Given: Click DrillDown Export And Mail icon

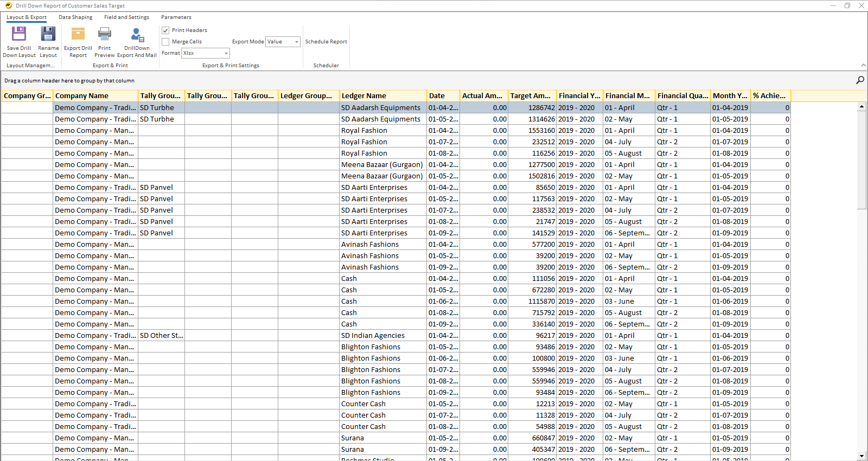Looking at the screenshot, I should 137,35.
